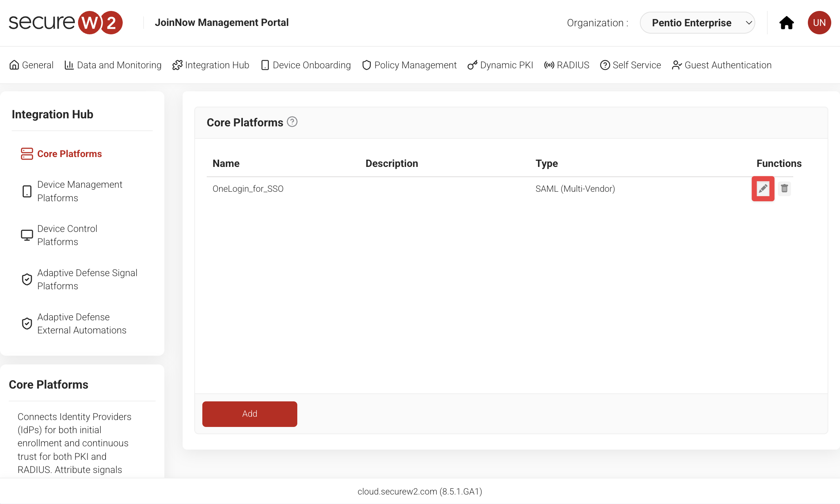Click the Functions column header
This screenshot has height=504, width=840.
[779, 163]
